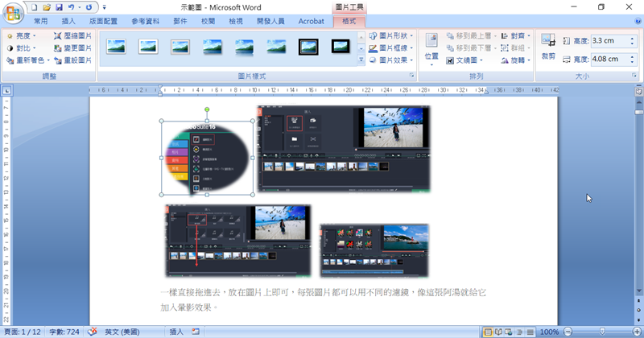Switch to the 插入 ribbon tab

(68, 22)
